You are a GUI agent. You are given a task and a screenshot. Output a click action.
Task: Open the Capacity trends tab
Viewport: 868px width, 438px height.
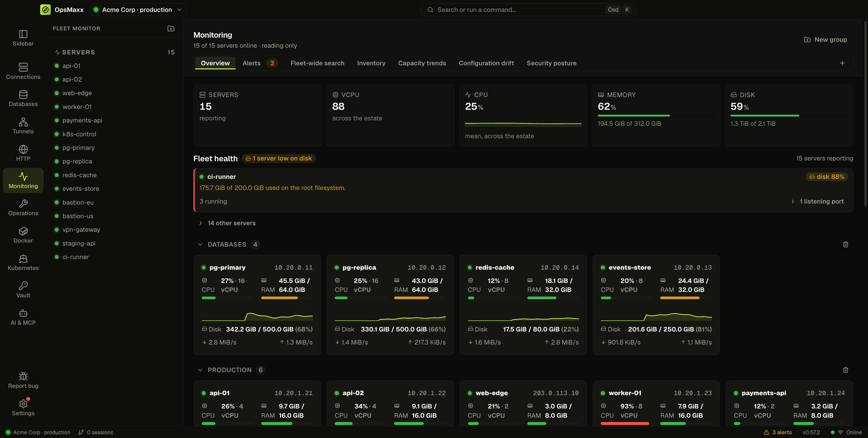click(x=422, y=63)
